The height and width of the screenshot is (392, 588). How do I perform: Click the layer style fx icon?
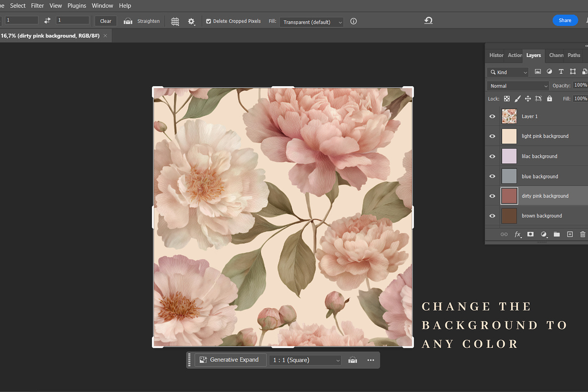point(517,235)
